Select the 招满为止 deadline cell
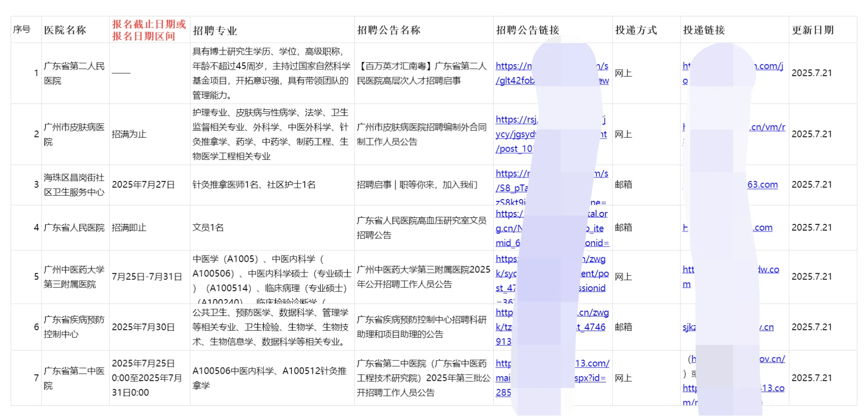 (149, 135)
